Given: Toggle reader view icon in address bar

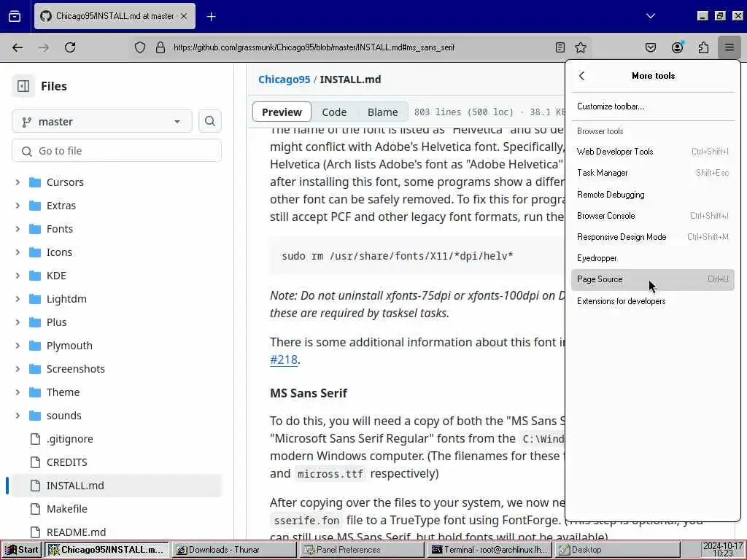Looking at the screenshot, I should pyautogui.click(x=560, y=47).
